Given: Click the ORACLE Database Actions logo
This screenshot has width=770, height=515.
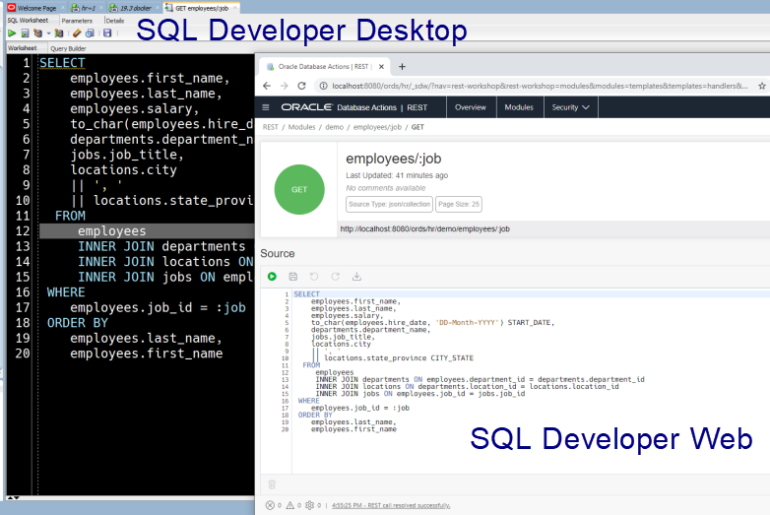Looking at the screenshot, I should 354,107.
